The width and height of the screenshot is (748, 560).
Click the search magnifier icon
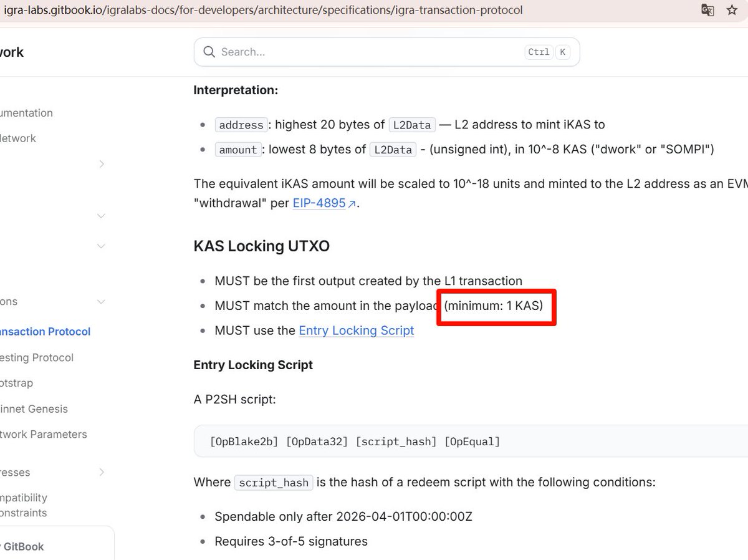pos(209,52)
